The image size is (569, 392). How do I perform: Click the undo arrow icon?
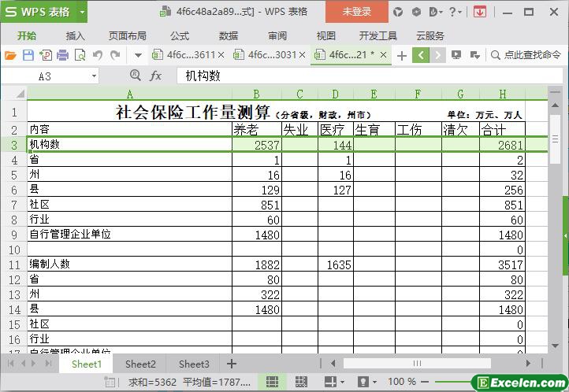[98, 55]
